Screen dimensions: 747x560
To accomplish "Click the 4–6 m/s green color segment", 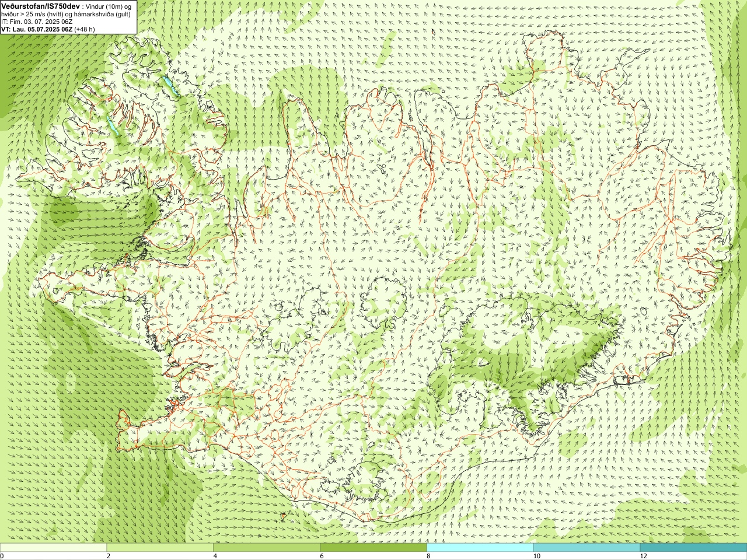I will pyautogui.click(x=267, y=548).
